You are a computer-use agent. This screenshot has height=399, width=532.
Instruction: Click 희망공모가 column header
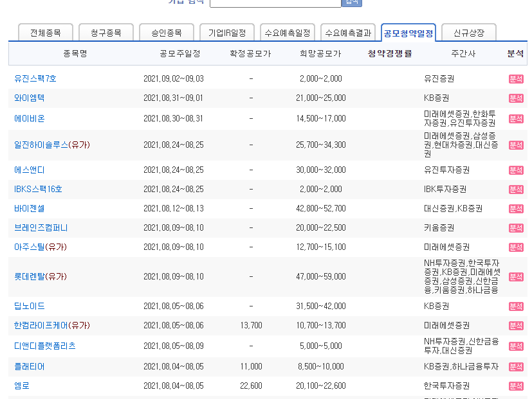pos(320,53)
